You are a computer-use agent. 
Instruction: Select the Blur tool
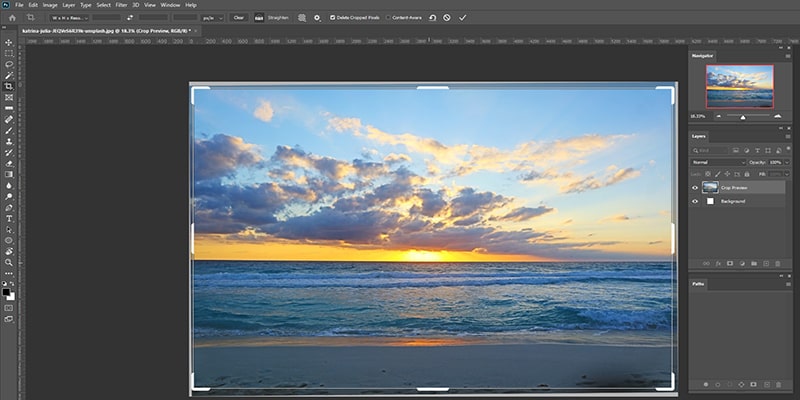[9, 186]
